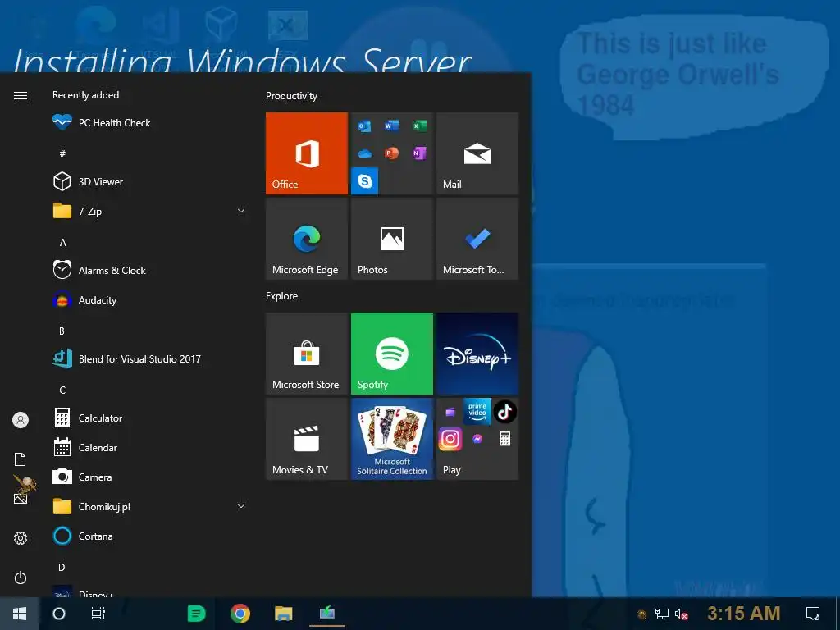
Task: Open the Microsoft To Do tile
Action: (477, 239)
